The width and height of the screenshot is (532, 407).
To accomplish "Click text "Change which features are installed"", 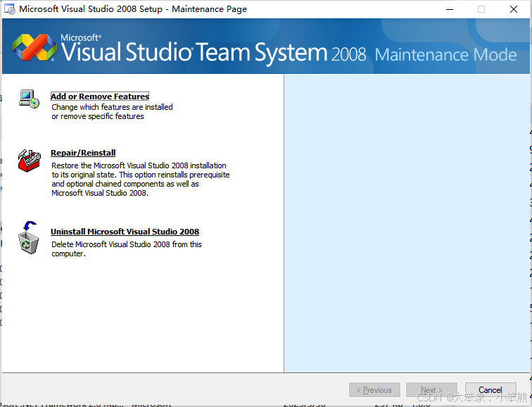I will pyautogui.click(x=113, y=107).
